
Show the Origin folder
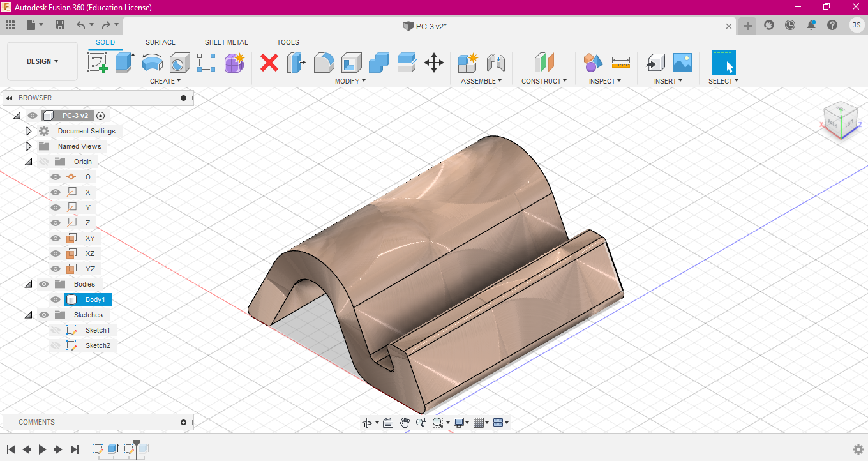[43, 162]
